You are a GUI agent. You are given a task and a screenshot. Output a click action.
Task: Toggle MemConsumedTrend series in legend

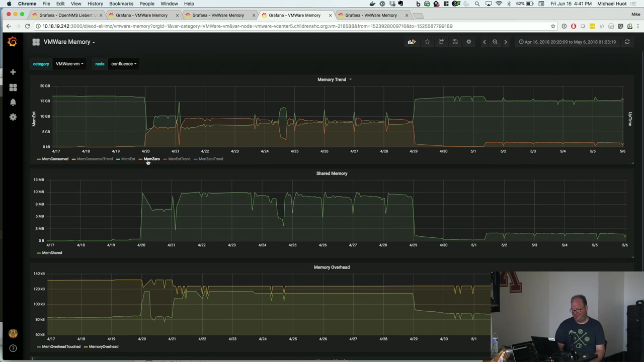tap(95, 159)
